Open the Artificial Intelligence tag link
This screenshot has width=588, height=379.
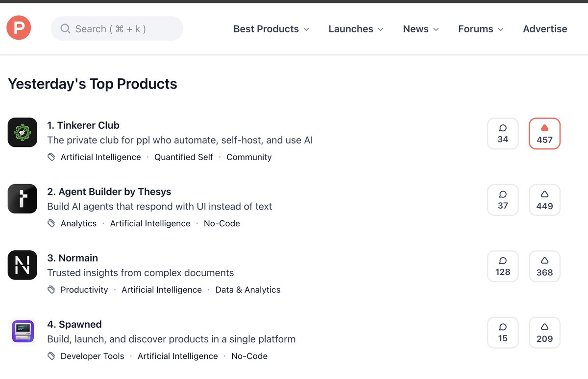click(100, 157)
